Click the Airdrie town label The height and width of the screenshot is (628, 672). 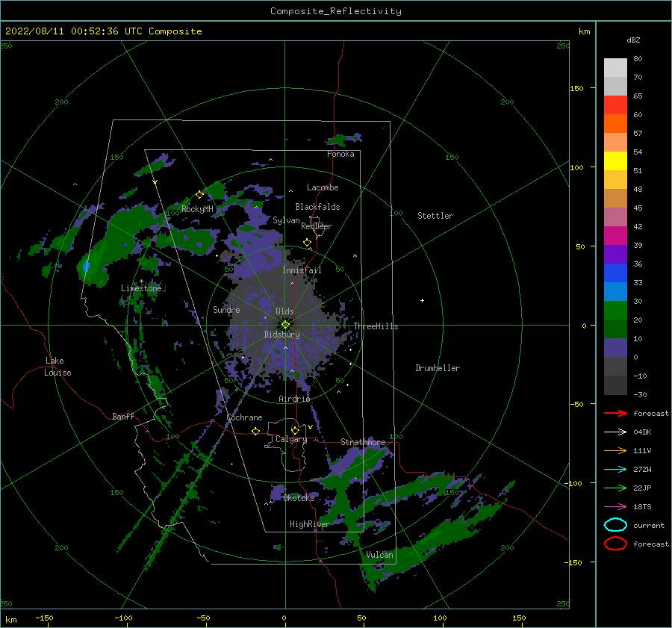tap(294, 399)
